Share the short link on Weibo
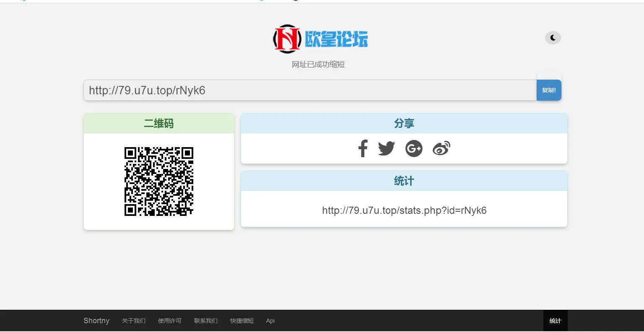The height and width of the screenshot is (332, 644). (441, 148)
